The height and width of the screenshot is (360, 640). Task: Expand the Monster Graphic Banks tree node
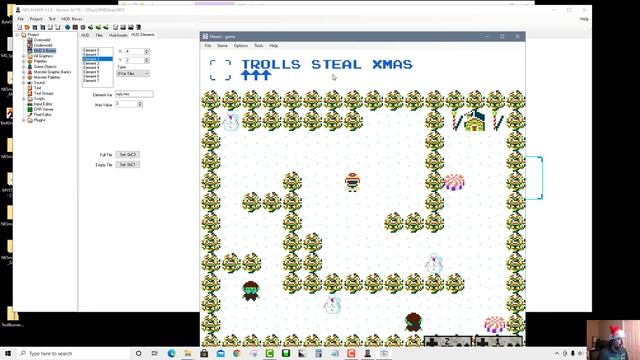(24, 72)
